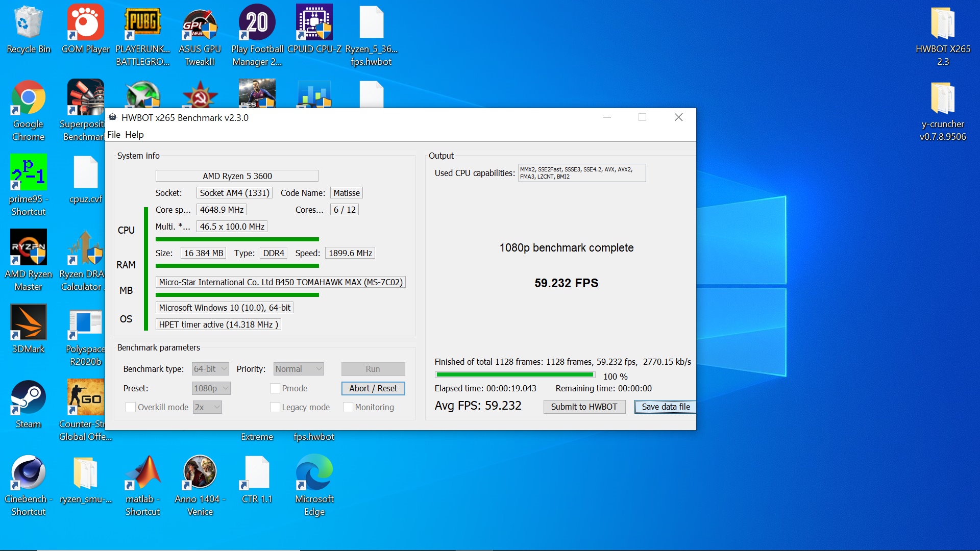Screen dimensions: 980x551
Task: Open Steam desktop shortcut
Action: point(29,404)
